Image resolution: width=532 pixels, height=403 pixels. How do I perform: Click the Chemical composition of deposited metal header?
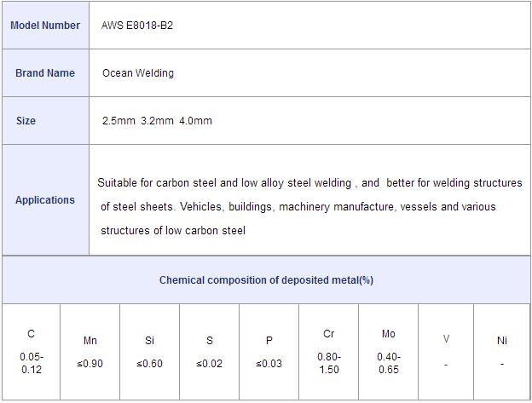pos(266,280)
